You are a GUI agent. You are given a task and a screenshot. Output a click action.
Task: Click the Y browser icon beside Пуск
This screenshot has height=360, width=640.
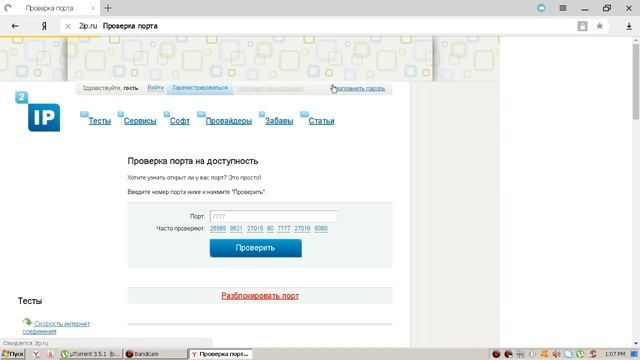36,354
